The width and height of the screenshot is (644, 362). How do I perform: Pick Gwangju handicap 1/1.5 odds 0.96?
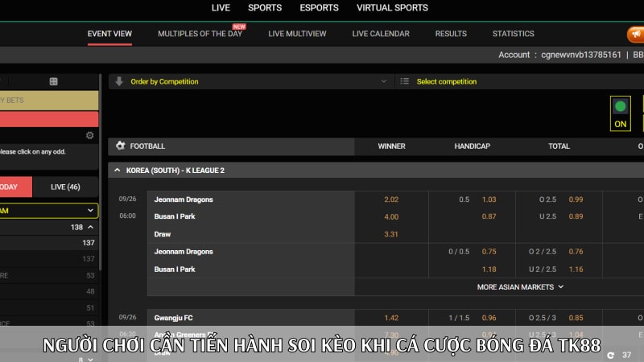(489, 318)
